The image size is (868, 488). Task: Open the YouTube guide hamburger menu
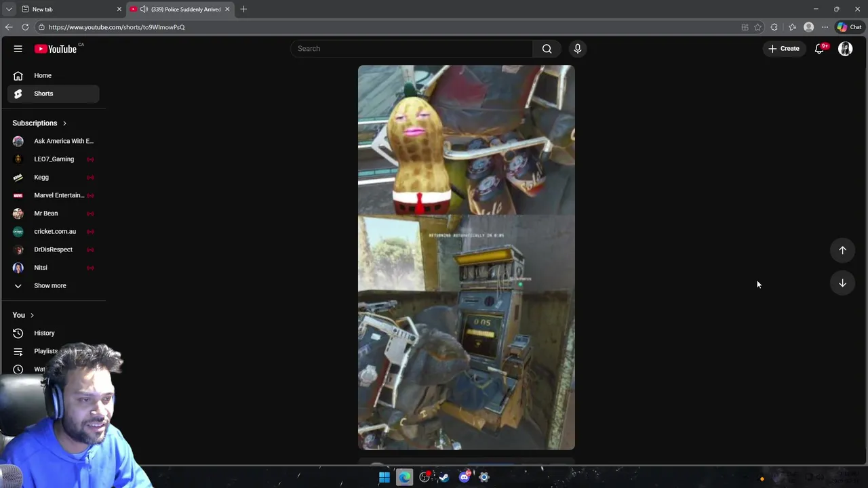(x=18, y=49)
